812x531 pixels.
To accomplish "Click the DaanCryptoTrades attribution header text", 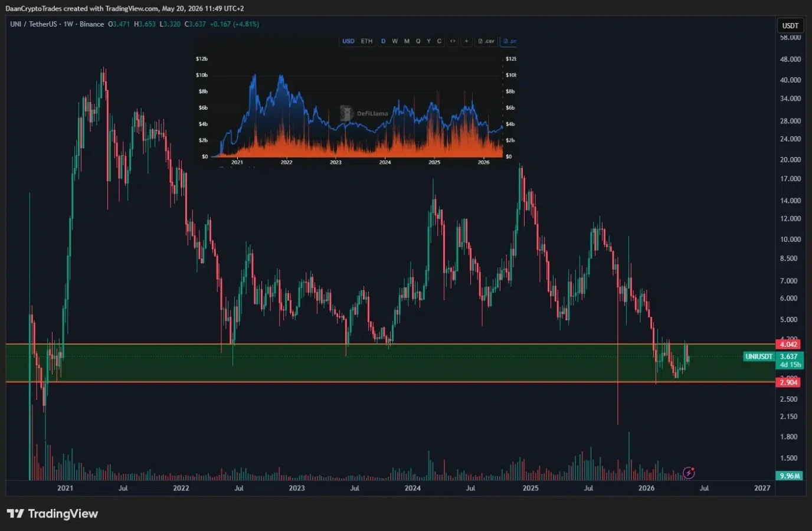I will [125, 8].
